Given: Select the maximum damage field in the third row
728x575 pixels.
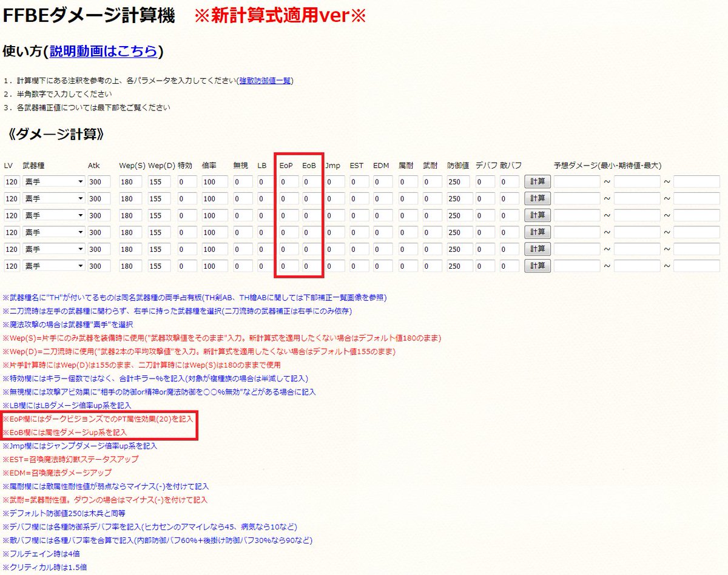Looking at the screenshot, I should (696, 215).
